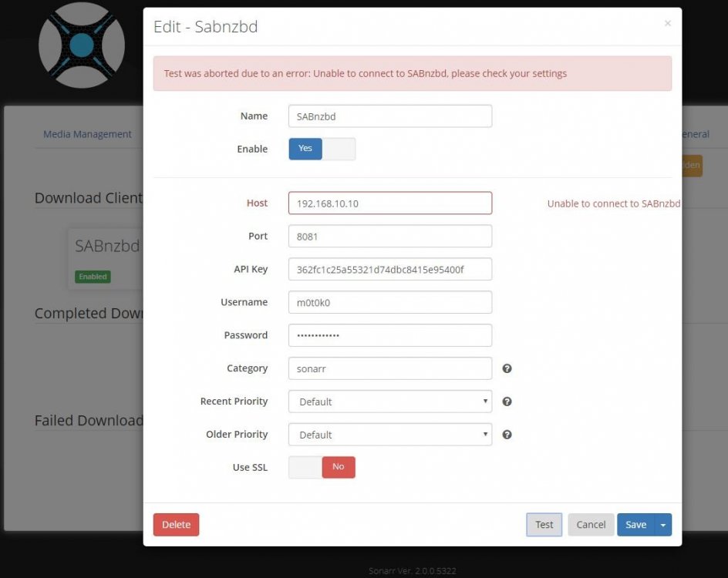This screenshot has width=728, height=578.
Task: Click the Sonarr logo icon
Action: 82,45
